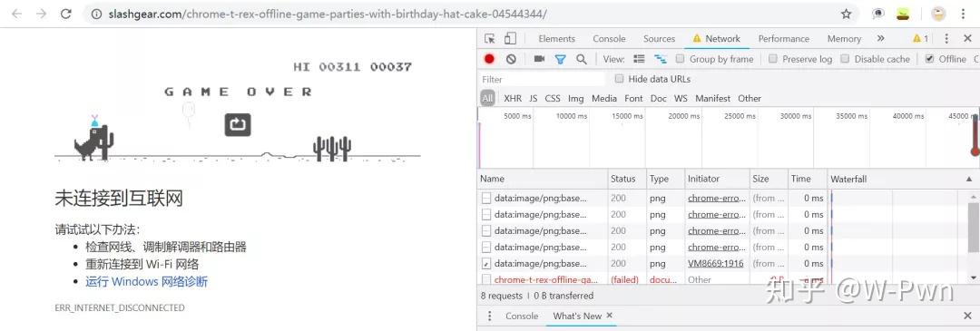980x331 pixels.
Task: Enable Group by frame
Action: click(680, 59)
